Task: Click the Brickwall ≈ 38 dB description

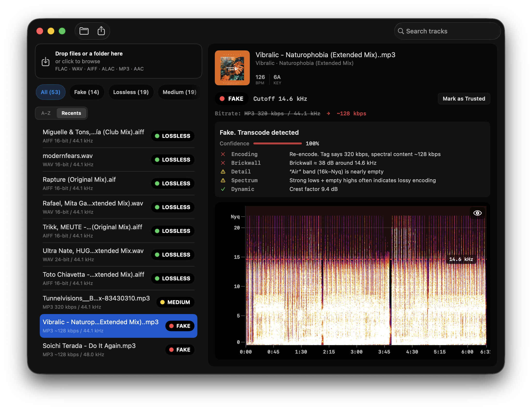Action: (333, 163)
